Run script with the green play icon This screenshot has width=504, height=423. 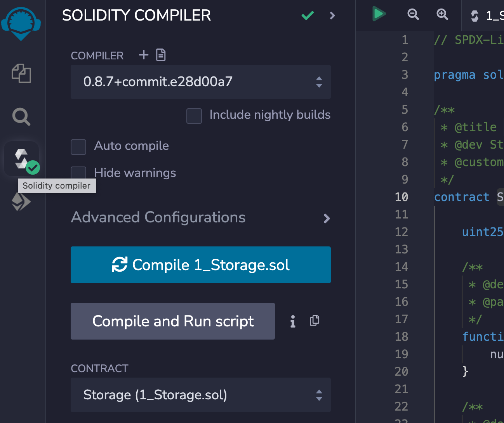click(x=379, y=14)
